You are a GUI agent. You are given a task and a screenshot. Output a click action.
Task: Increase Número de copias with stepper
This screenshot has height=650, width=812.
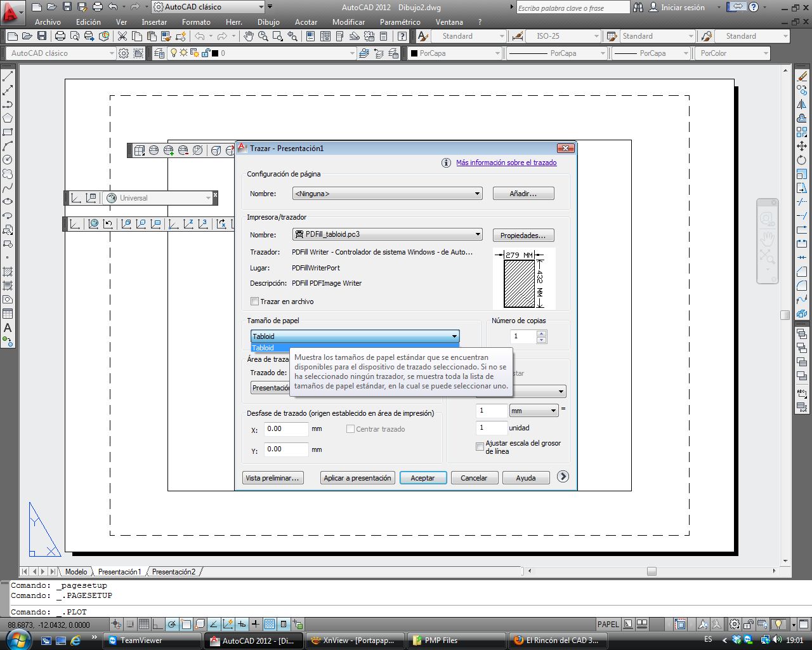[541, 333]
